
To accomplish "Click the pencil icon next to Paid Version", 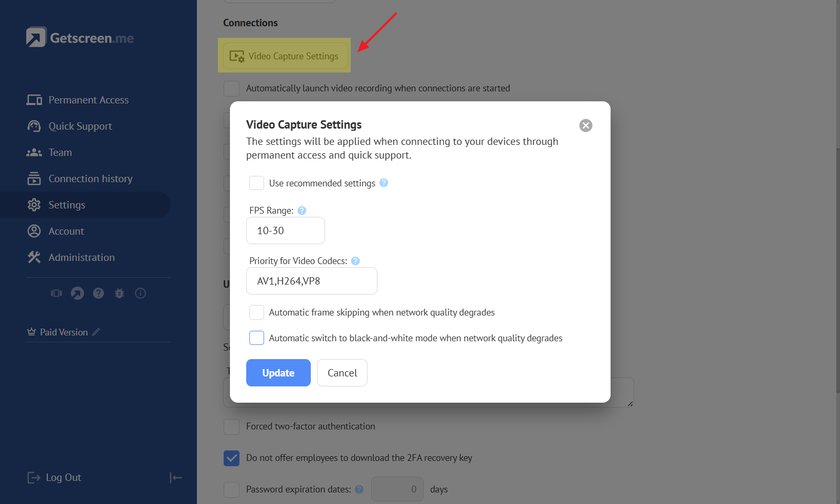I will point(96,332).
